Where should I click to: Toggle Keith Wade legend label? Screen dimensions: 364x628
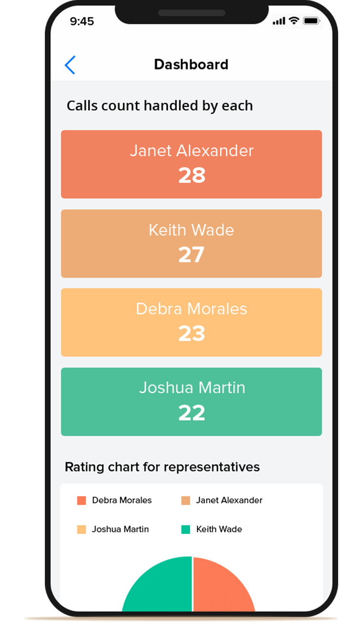[219, 530]
